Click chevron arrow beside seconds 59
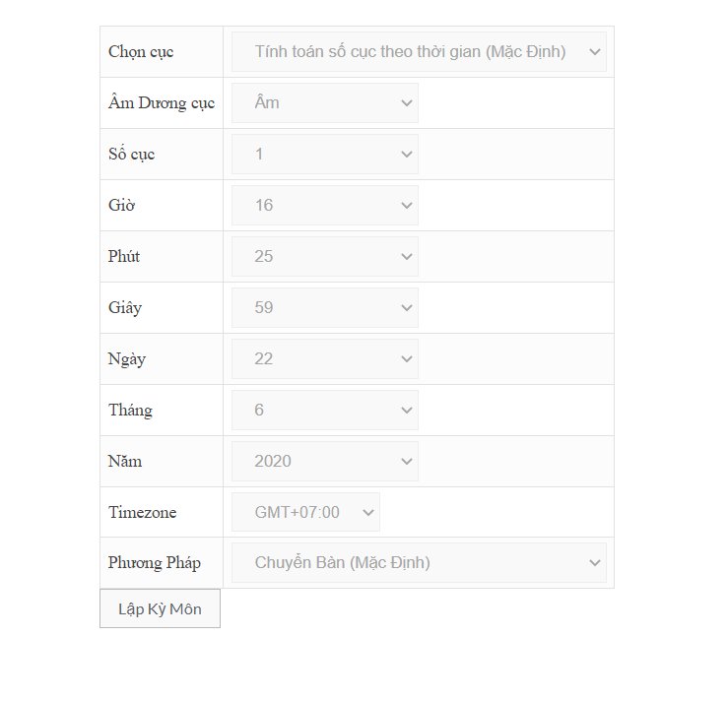 [407, 307]
